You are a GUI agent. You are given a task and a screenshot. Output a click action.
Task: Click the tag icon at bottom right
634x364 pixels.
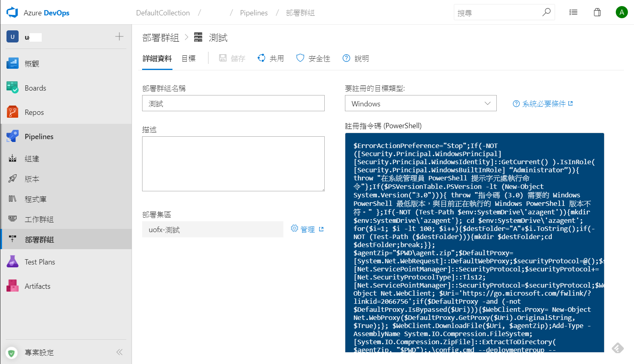[618, 348]
